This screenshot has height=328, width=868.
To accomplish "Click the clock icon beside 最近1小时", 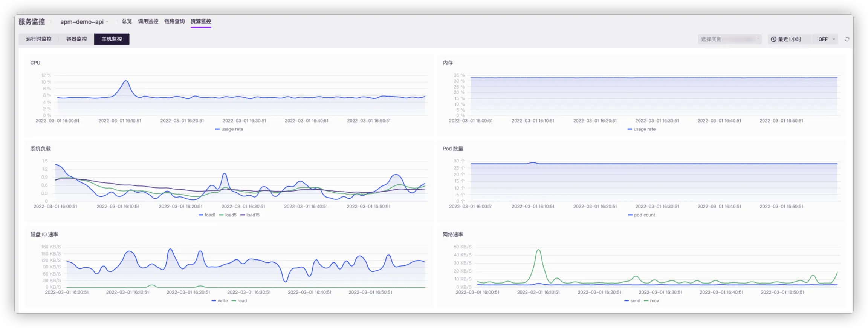I will [x=773, y=39].
